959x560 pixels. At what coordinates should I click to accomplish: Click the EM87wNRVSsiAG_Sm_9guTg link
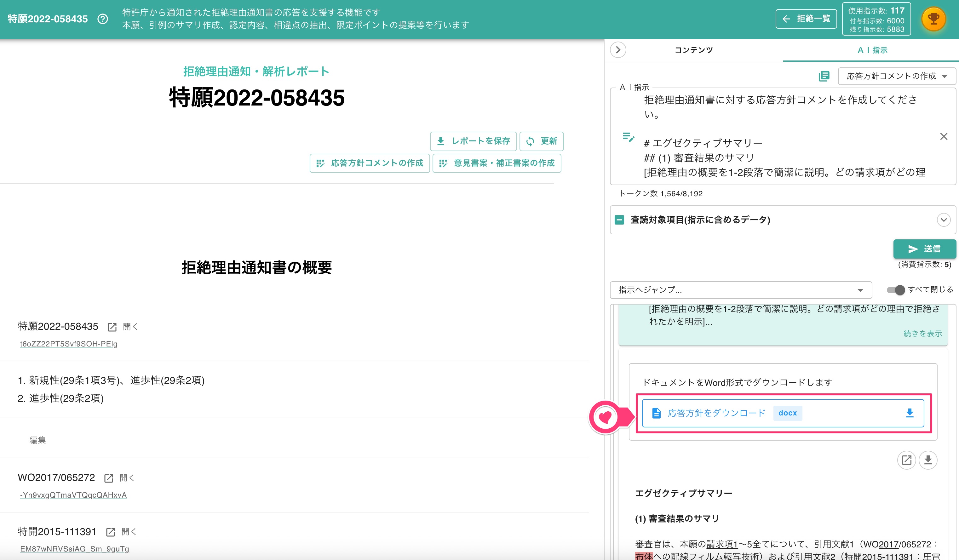(x=74, y=549)
